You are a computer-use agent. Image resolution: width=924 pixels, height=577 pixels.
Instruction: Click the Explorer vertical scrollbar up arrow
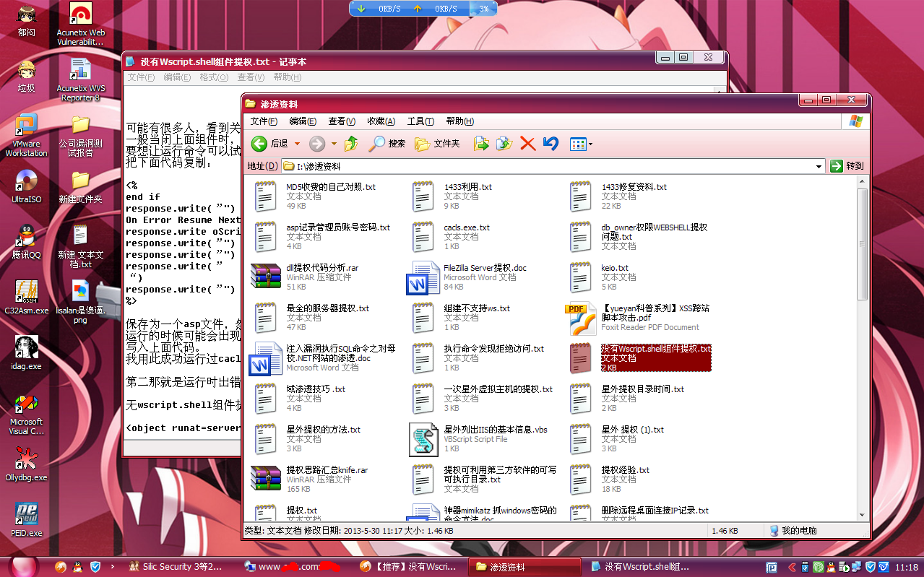click(863, 183)
